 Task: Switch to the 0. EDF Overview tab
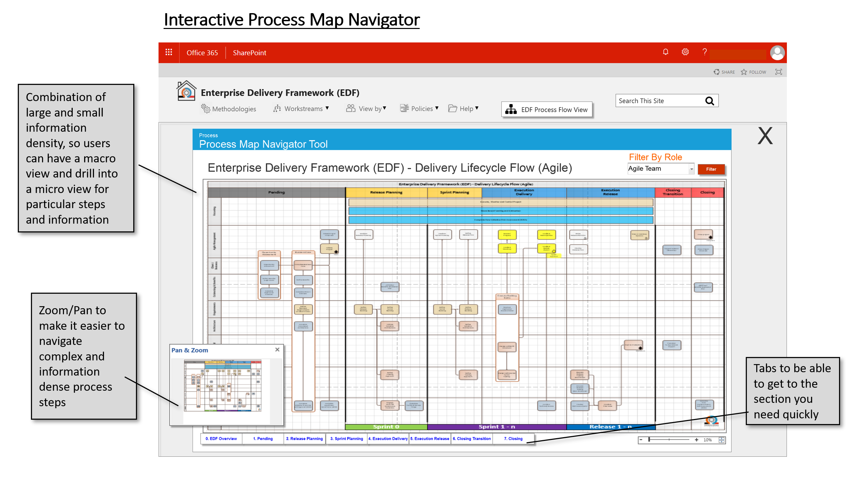(x=221, y=439)
